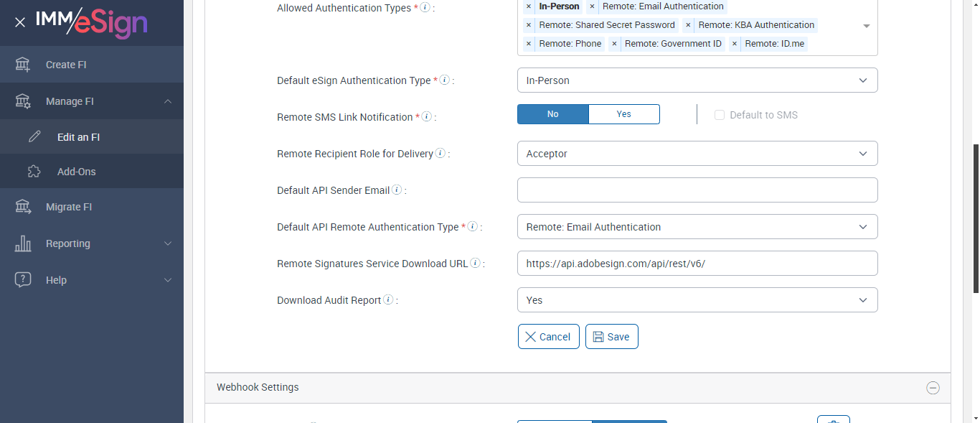Click the Create FI bank icon

(x=23, y=65)
